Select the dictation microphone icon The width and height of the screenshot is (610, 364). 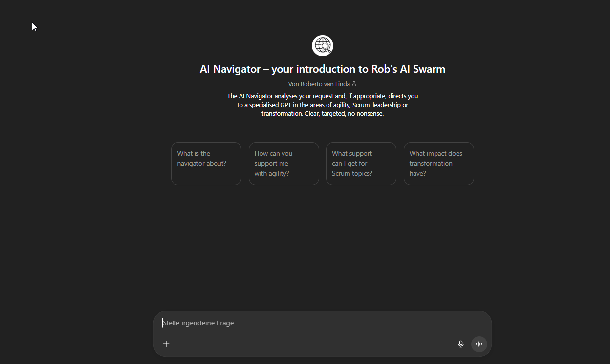pyautogui.click(x=460, y=344)
